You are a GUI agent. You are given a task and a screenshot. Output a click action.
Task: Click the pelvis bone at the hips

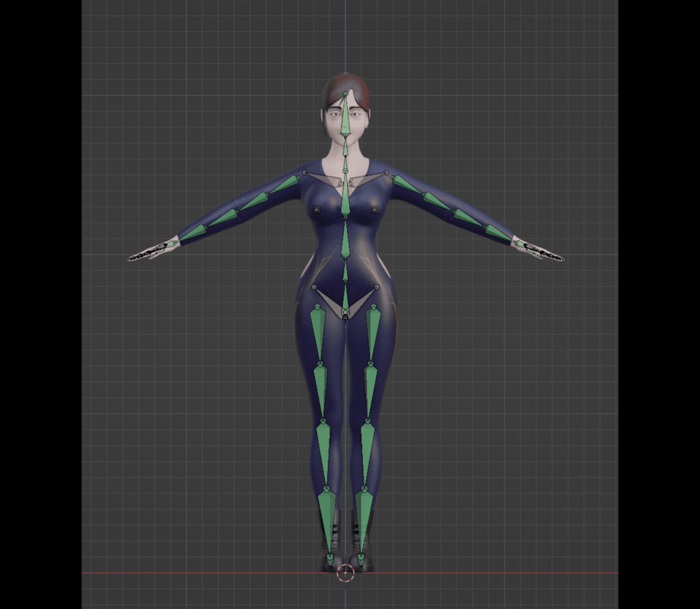347,297
